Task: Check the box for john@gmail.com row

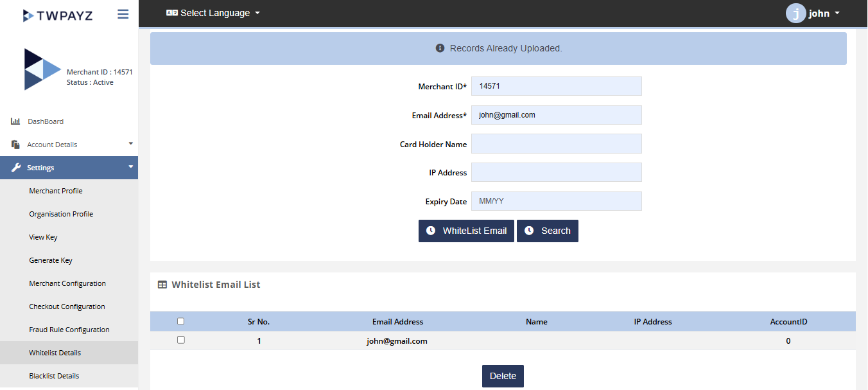Action: tap(180, 340)
